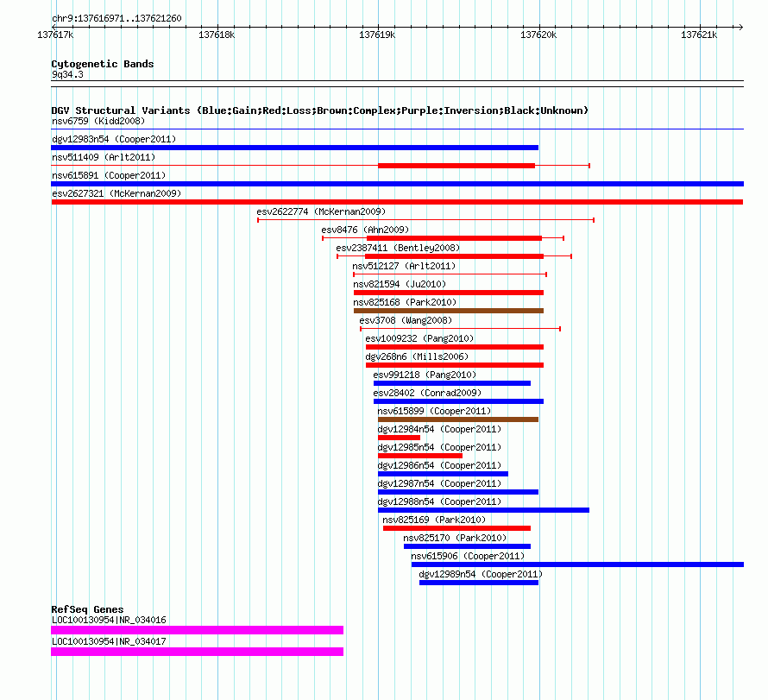Open the esv8476 (Ahn2009) variant label
Viewport: 768px width, 700px height.
point(365,230)
